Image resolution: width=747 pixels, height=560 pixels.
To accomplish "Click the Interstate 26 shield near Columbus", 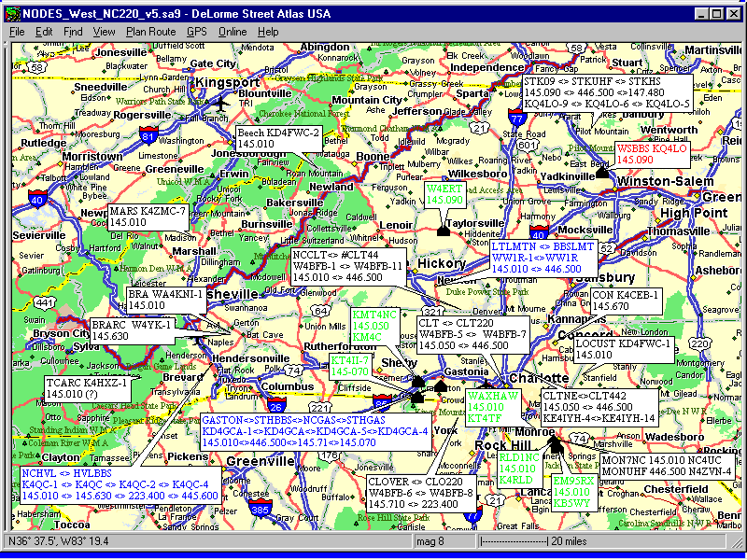I will coord(276,404).
